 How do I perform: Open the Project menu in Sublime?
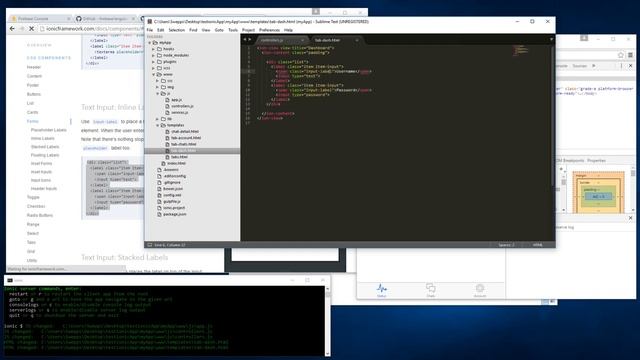(248, 30)
